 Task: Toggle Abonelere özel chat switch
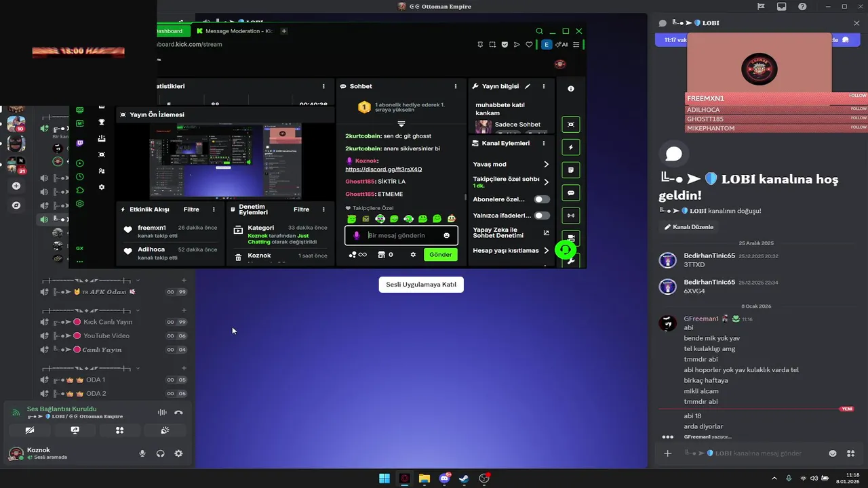[542, 199]
